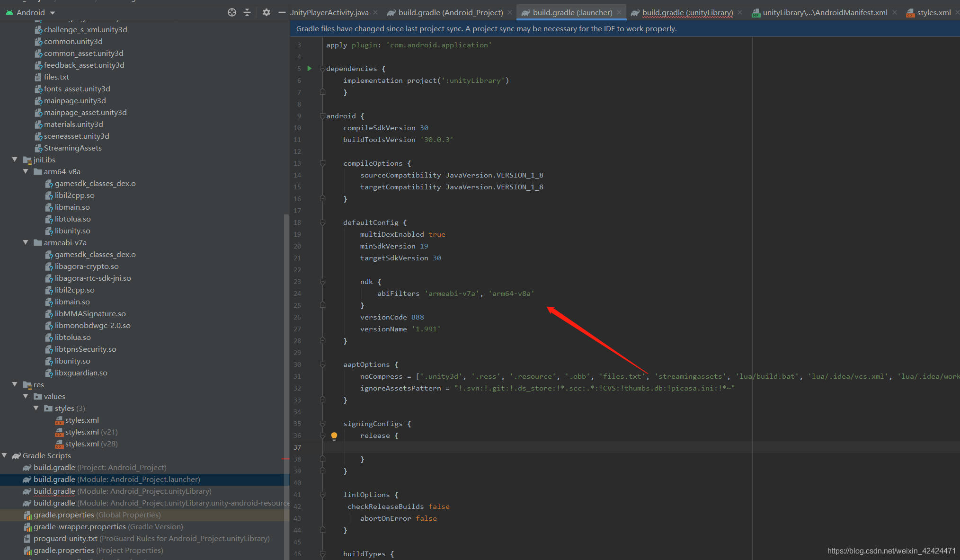
Task: Close the build.gradle (:launcher) tab
Action: (619, 13)
